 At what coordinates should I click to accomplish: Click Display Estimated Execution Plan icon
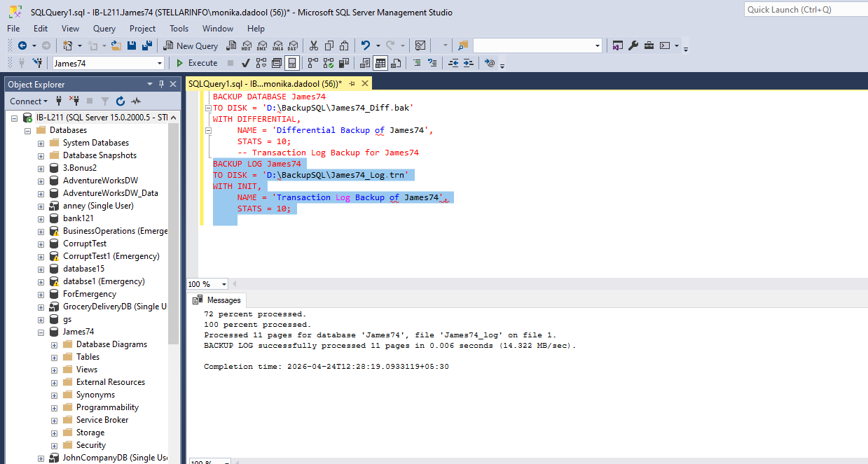tap(261, 63)
